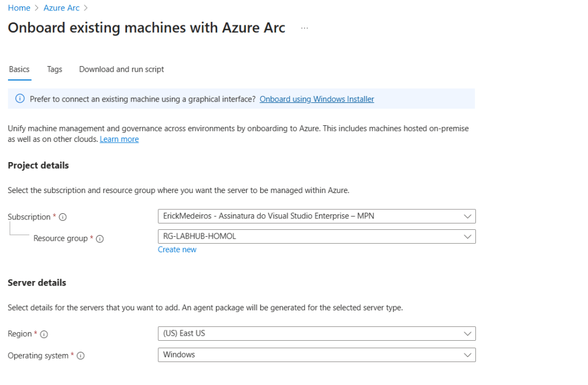The width and height of the screenshot is (588, 385).
Task: Open the Resource group dropdown showing RG-LABHUB-HOMOL
Action: [316, 236]
